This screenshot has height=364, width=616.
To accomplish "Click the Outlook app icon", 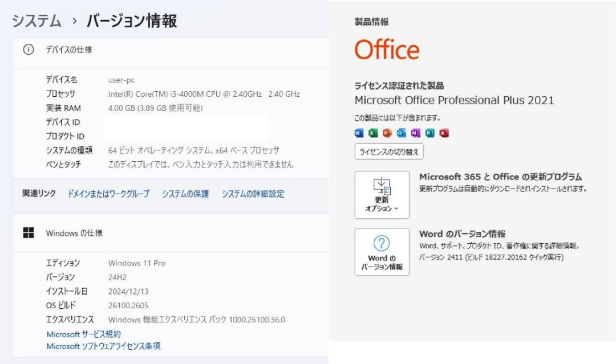I will (401, 133).
